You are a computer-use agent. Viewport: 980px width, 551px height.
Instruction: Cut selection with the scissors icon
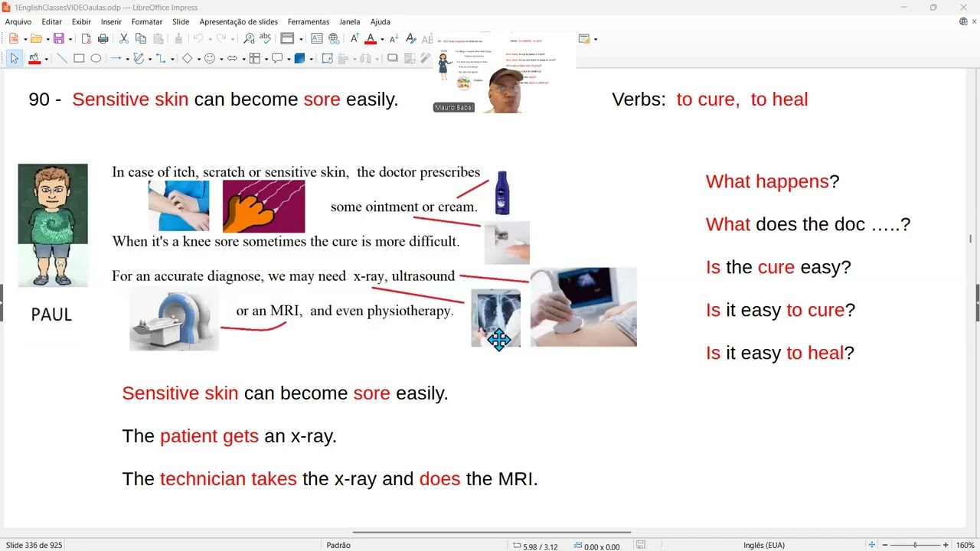123,39
